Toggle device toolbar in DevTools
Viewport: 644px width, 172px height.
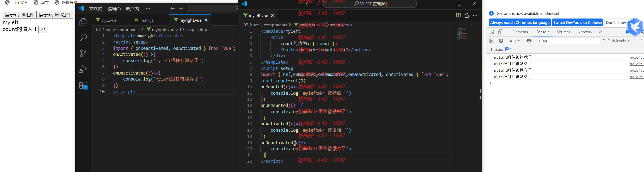(500, 32)
